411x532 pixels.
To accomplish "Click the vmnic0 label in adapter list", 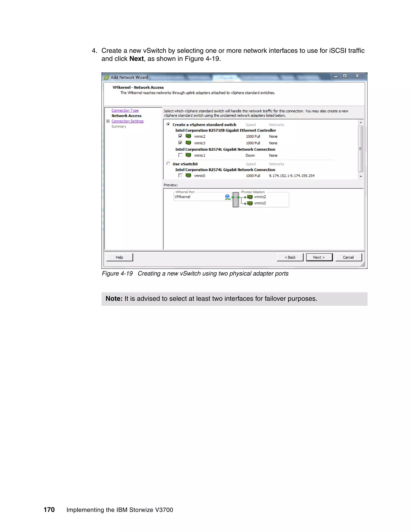I will [200, 176].
